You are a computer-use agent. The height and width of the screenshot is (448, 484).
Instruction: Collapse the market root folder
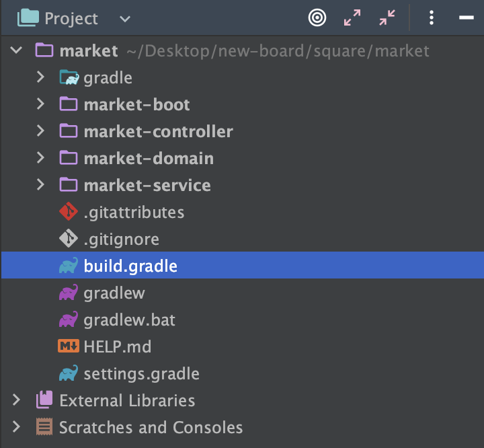point(16,50)
